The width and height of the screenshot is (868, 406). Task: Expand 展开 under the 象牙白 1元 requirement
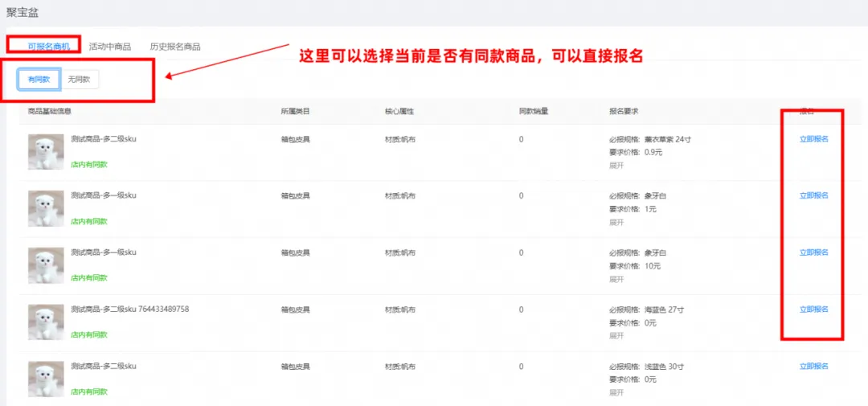tap(616, 222)
